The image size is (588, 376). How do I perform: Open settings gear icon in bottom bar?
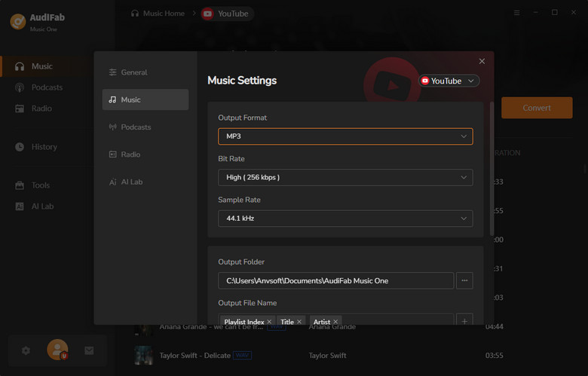26,350
